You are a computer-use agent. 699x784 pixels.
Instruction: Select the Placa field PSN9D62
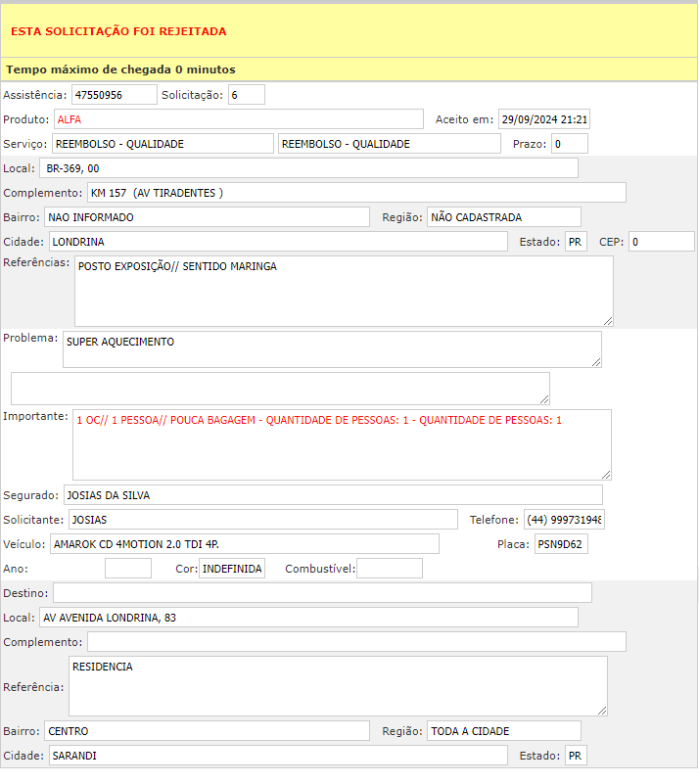[561, 544]
